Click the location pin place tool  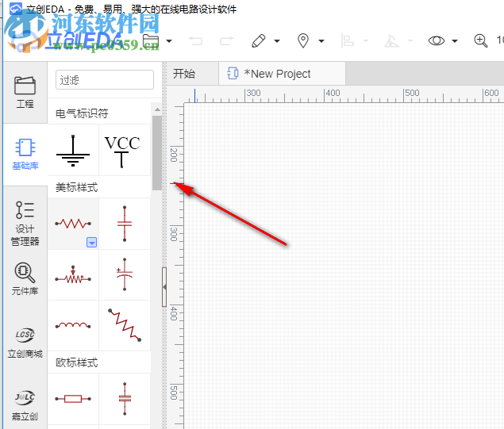303,41
